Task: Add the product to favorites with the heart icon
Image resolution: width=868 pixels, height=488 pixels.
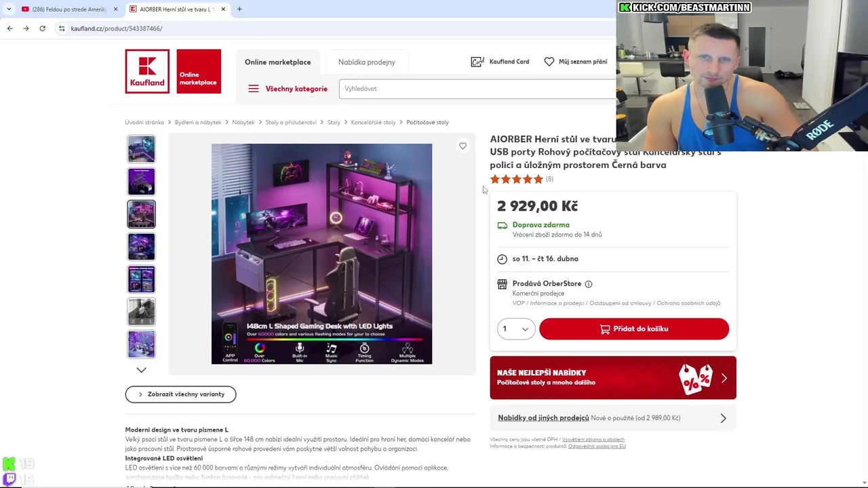Action: pos(462,146)
